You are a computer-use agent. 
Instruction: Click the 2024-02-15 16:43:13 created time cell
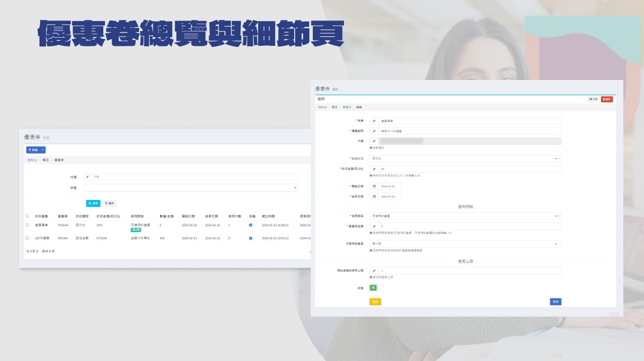[x=275, y=238]
